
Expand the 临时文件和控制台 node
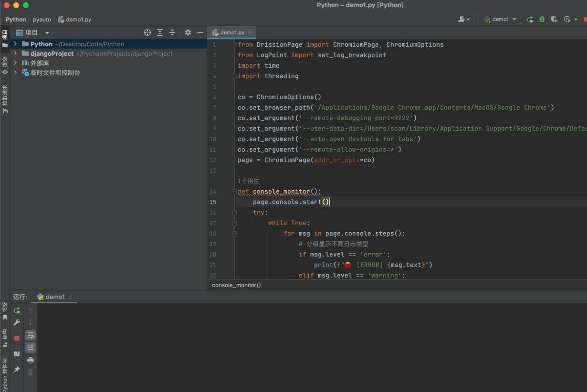[15, 72]
